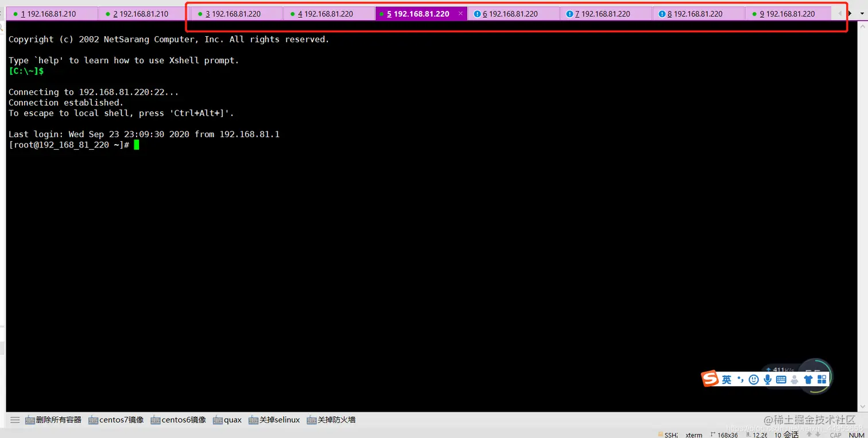Run the 删除所有容器 quick command

click(x=53, y=420)
